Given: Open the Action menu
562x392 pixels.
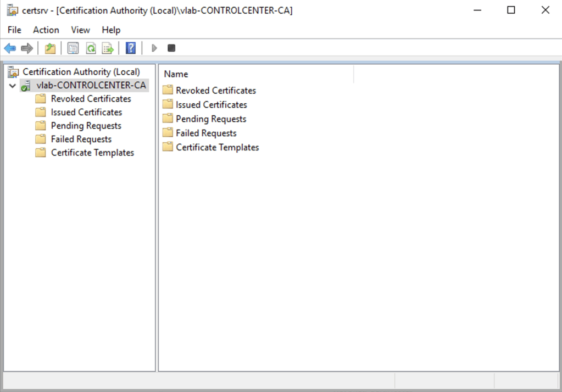Looking at the screenshot, I should coord(46,30).
